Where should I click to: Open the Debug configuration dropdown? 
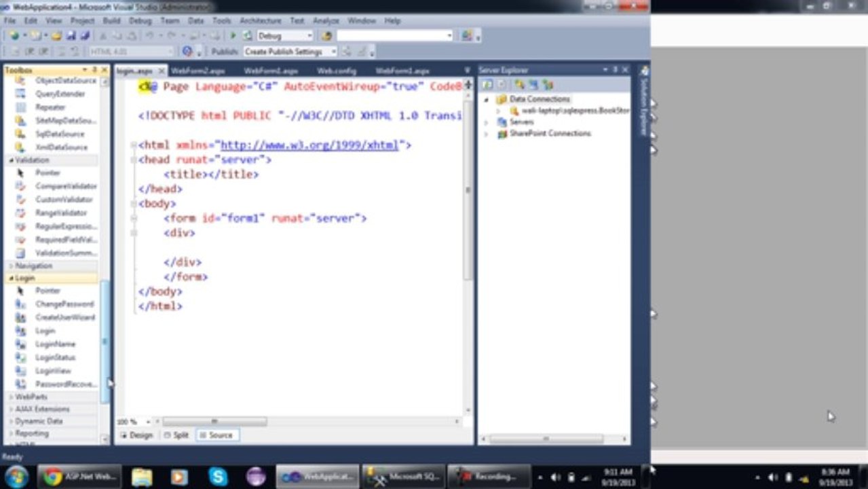[285, 36]
